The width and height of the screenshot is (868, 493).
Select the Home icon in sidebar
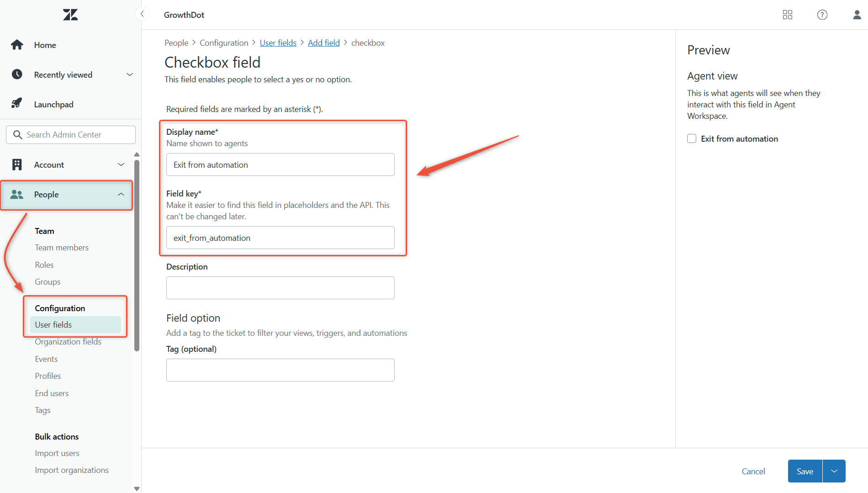[17, 45]
